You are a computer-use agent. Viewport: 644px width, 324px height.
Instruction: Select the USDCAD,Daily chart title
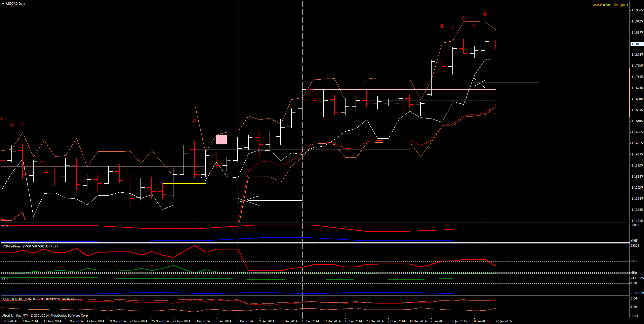tap(15, 4)
